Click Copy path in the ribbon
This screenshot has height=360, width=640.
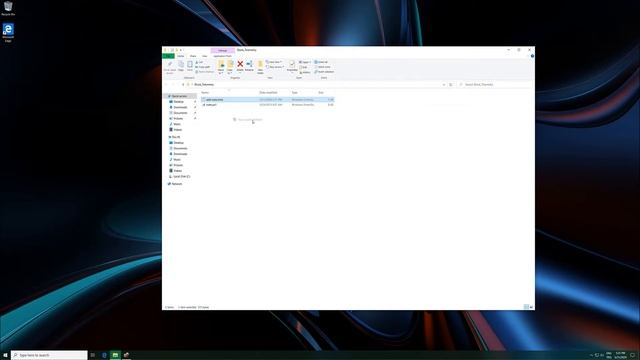[x=203, y=67]
